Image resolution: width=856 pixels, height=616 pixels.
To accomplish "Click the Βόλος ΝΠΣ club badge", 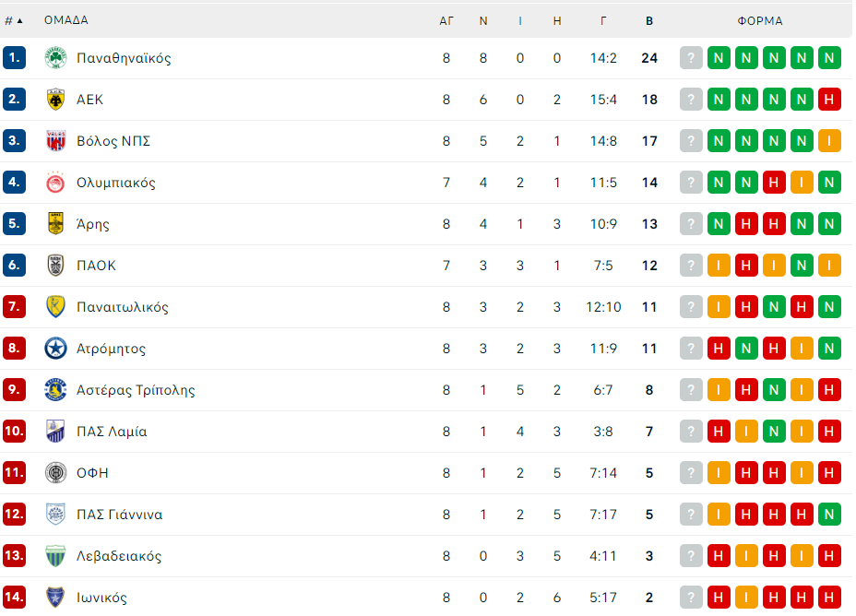I will pos(55,141).
